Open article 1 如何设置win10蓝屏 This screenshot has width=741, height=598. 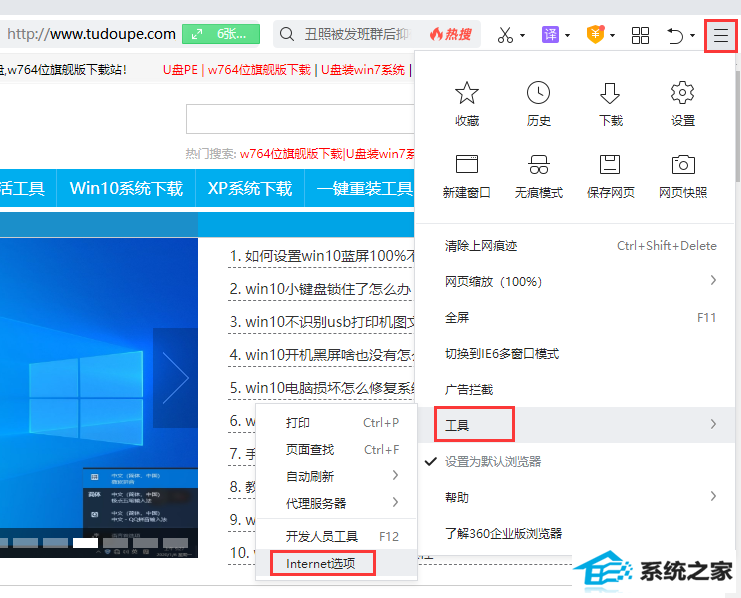click(322, 256)
